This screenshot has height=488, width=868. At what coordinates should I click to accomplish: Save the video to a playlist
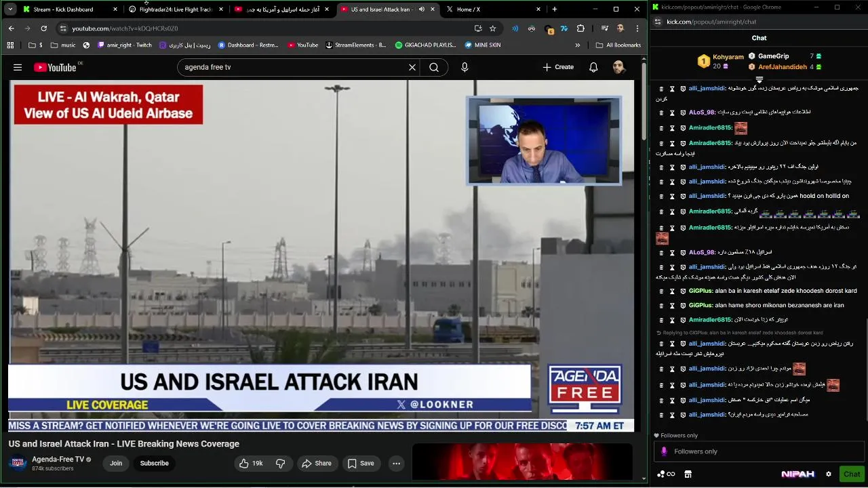361,463
